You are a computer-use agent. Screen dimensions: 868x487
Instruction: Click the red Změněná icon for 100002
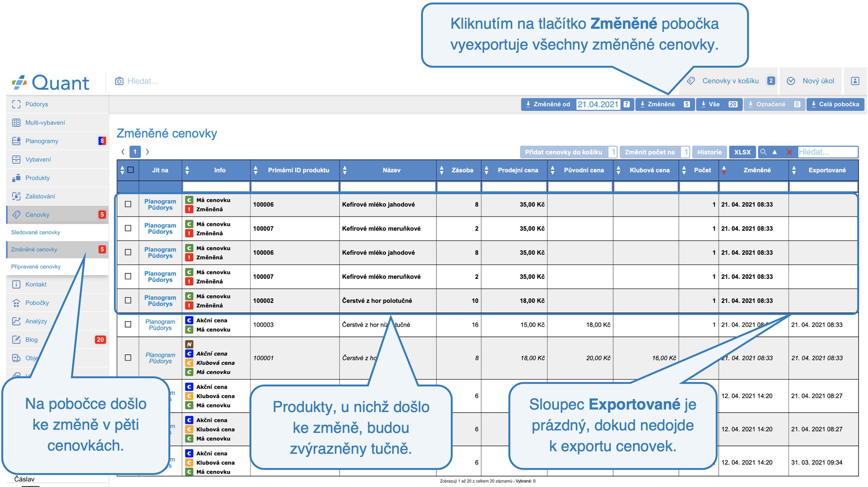point(189,305)
